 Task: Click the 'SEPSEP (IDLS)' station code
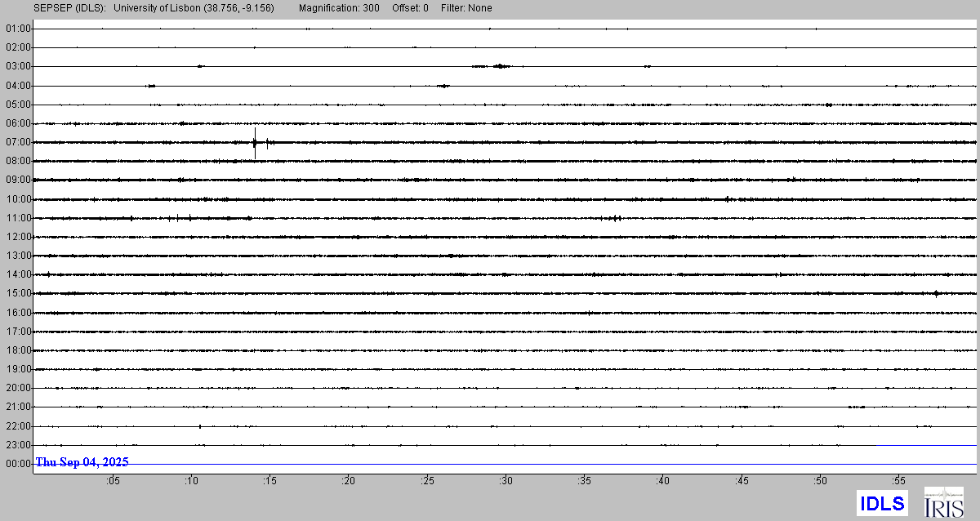pos(69,8)
